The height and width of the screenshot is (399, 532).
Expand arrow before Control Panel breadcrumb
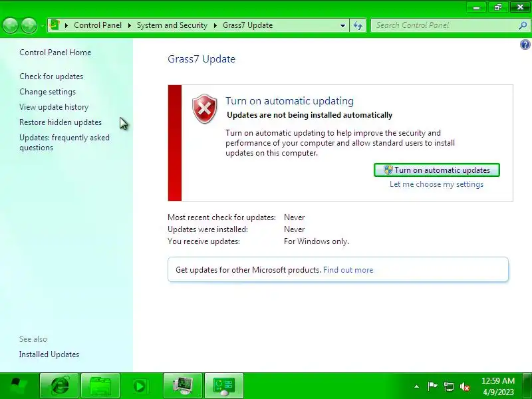coord(66,25)
